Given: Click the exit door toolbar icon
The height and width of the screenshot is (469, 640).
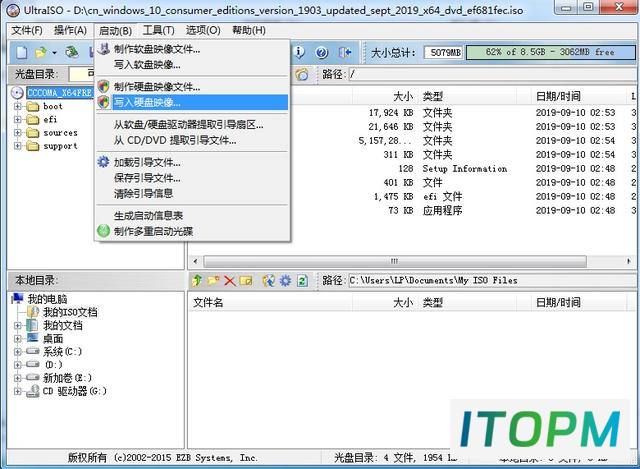Looking at the screenshot, I should (345, 52).
